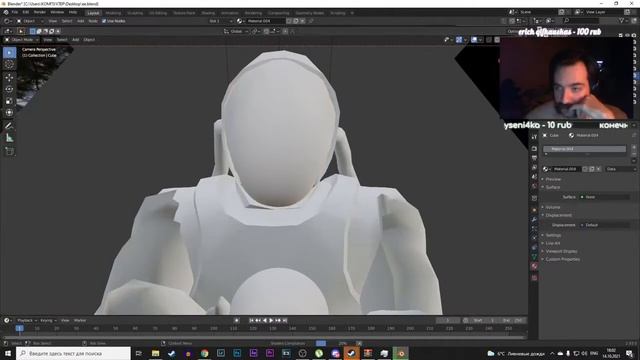Collapse the Surface panel

[x=553, y=187]
